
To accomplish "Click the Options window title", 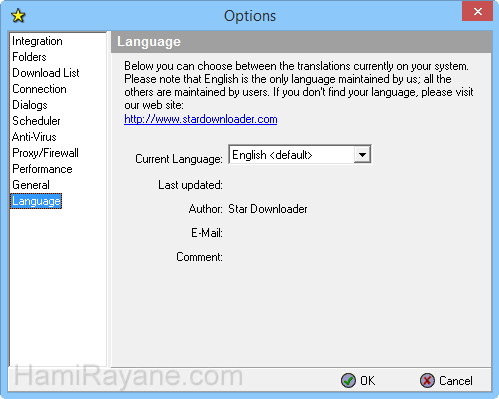I will pyautogui.click(x=250, y=16).
